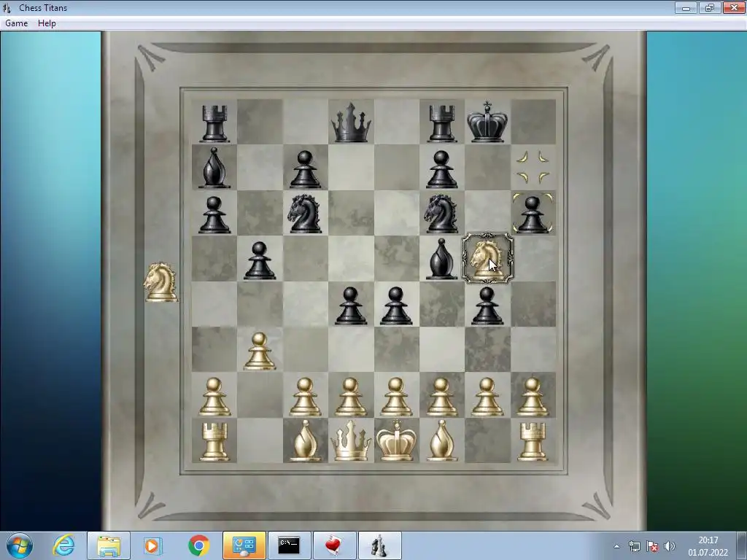
Task: Switch to the Control Panel taskbar window
Action: [x=244, y=545]
